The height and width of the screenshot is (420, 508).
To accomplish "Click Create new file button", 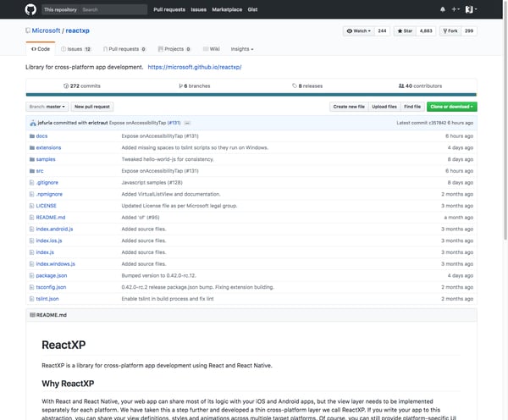I will [x=349, y=107].
